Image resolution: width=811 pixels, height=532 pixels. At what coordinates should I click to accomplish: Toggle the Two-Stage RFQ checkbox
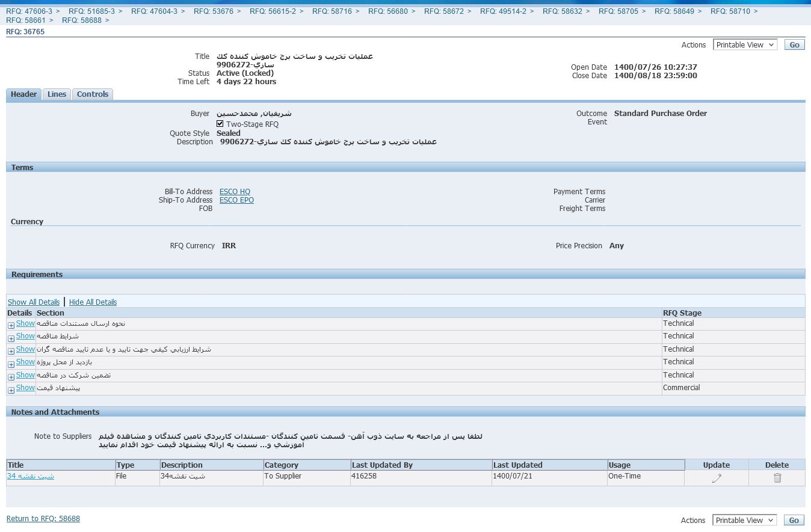pos(220,124)
